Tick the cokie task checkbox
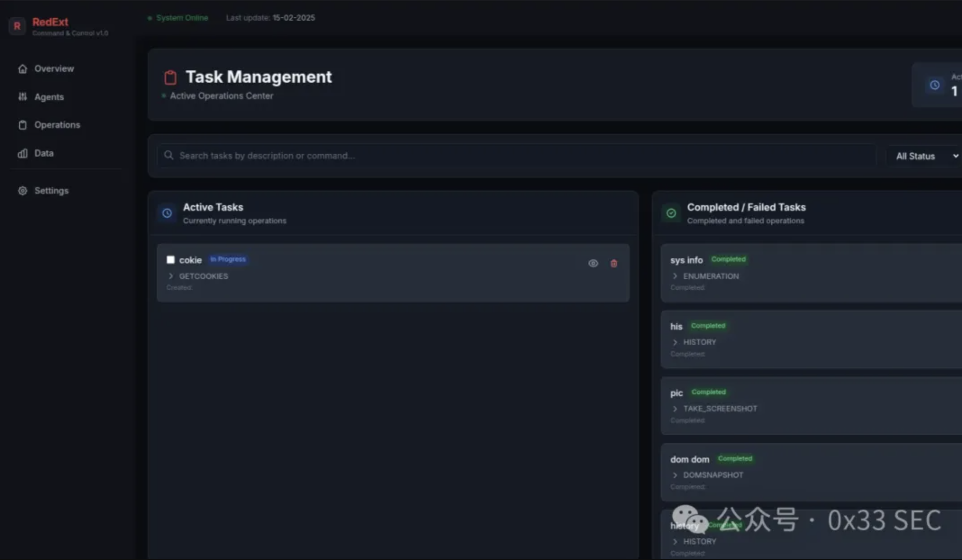Viewport: 962px width, 560px height. [171, 260]
